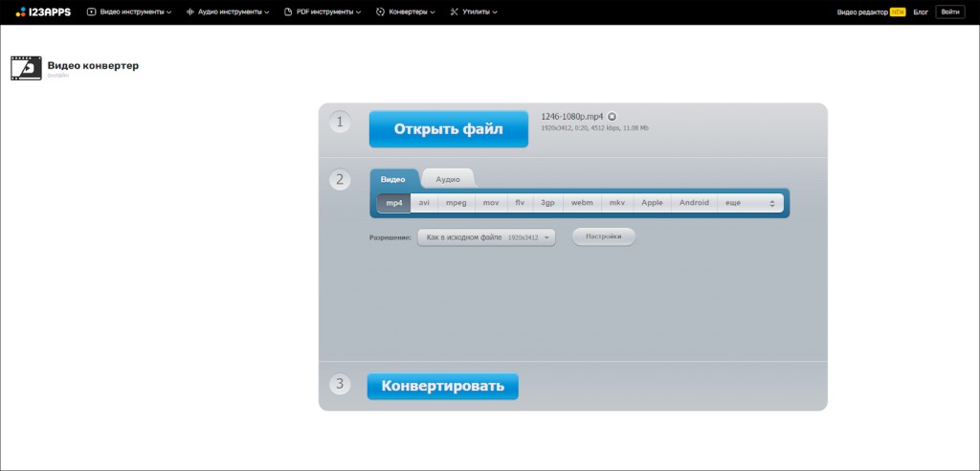
Task: Click the Видео конвертер film icon
Action: click(26, 68)
